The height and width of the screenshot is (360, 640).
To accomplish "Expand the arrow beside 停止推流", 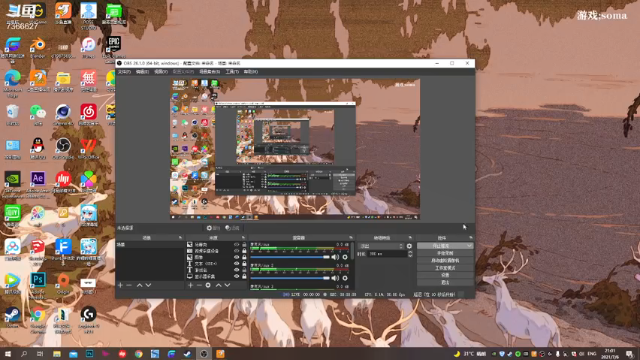I will pyautogui.click(x=470, y=246).
